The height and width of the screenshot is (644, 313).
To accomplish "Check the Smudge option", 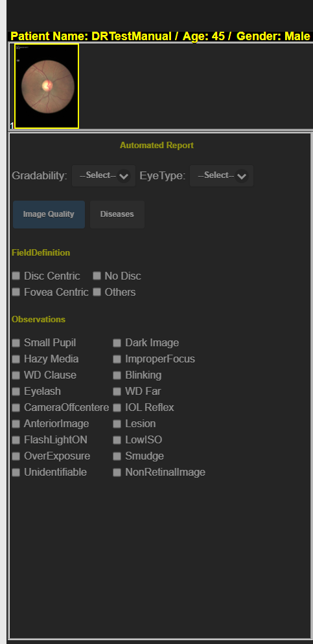I will pyautogui.click(x=117, y=456).
